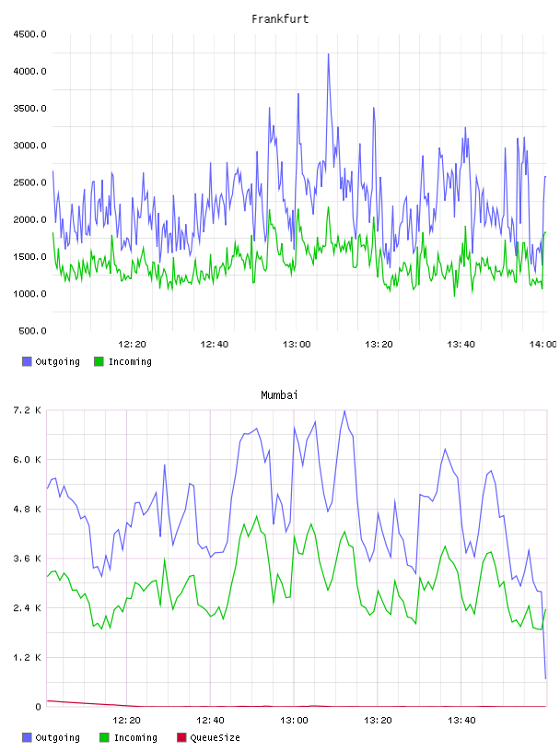Click the green Incoming swatch in Frankfurt legend

click(x=99, y=361)
